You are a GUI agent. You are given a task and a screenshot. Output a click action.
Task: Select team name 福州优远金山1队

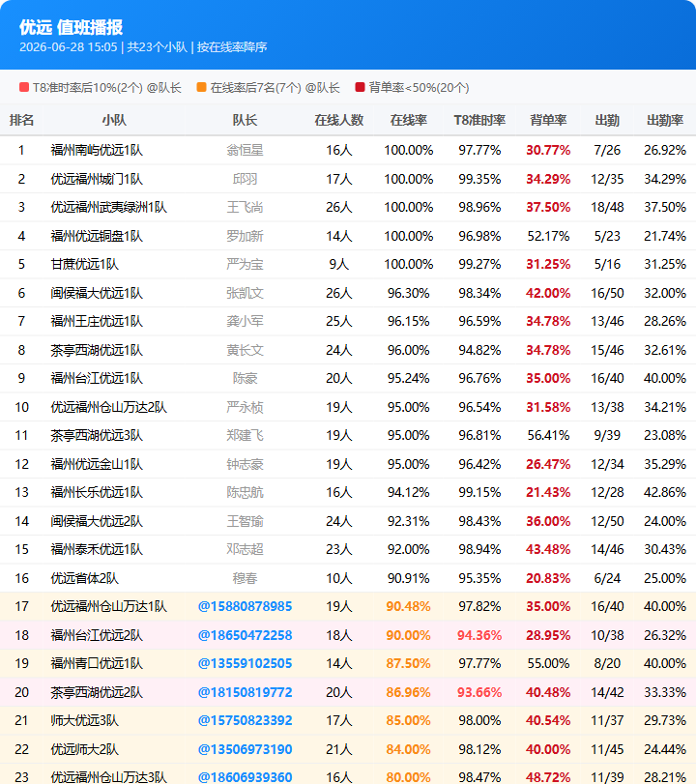(97, 464)
